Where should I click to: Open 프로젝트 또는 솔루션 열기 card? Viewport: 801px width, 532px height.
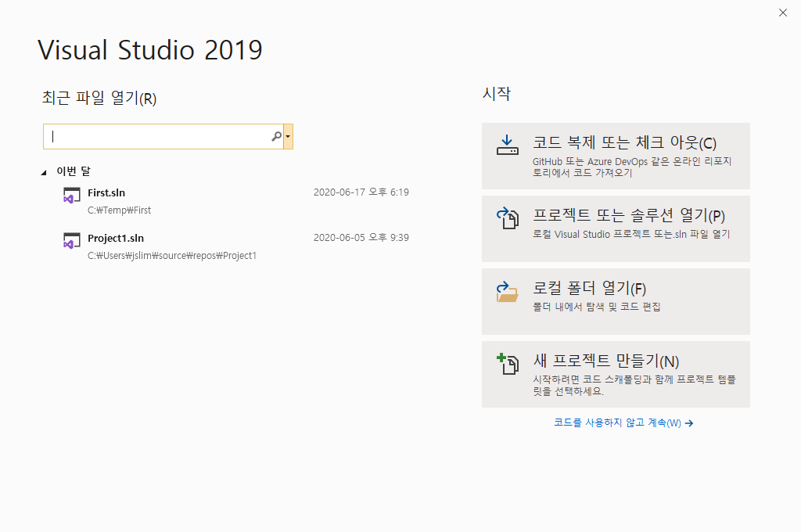(616, 228)
